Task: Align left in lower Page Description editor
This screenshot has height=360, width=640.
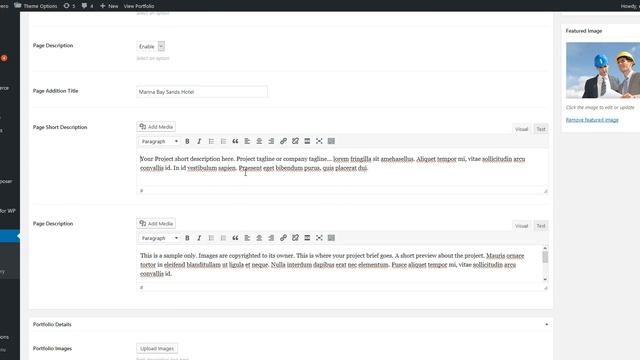Action: (247, 238)
